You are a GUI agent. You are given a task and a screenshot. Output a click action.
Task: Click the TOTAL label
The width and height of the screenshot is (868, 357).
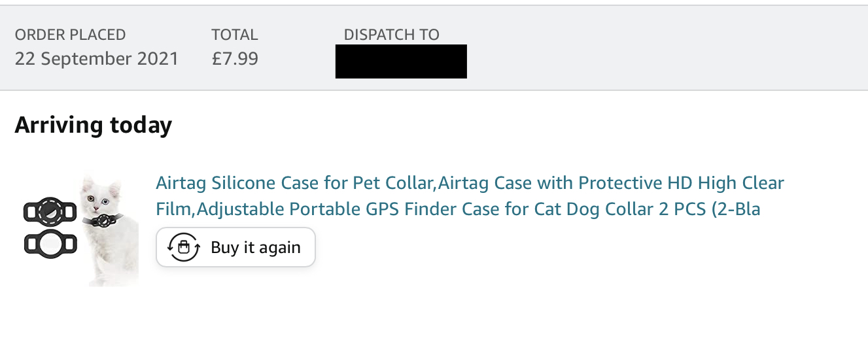pyautogui.click(x=235, y=35)
